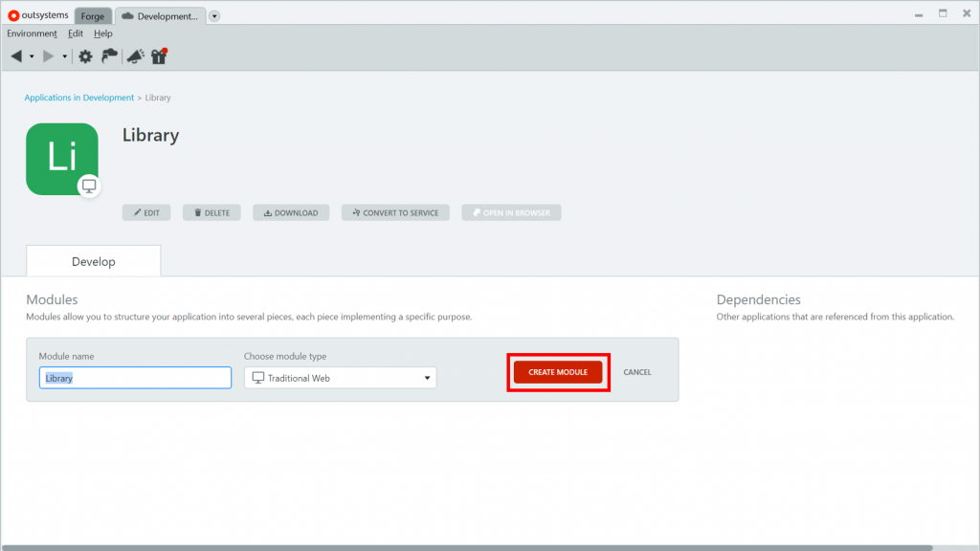Viewport: 980px width, 551px height.
Task: Click the megaphone feedback icon
Action: 135,56
